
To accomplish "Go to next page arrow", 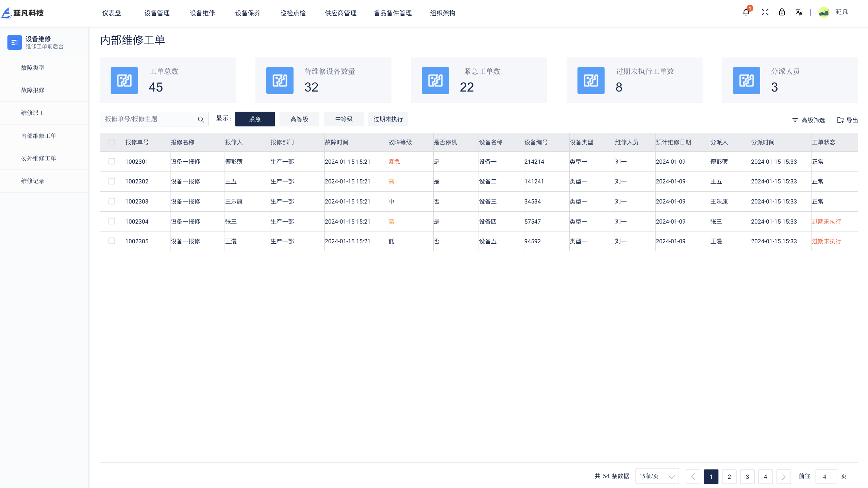I will (783, 476).
